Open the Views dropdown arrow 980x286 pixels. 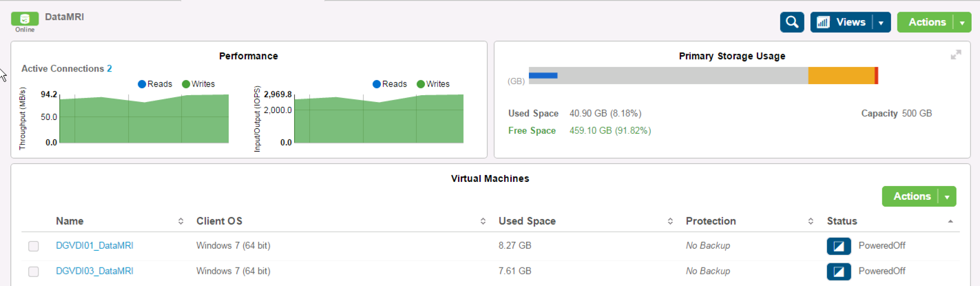pyautogui.click(x=881, y=23)
